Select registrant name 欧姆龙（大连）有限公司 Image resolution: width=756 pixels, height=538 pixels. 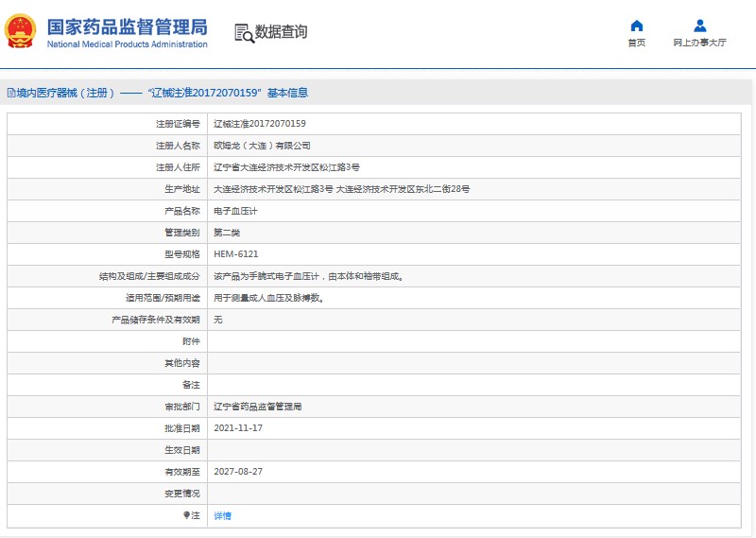262,146
